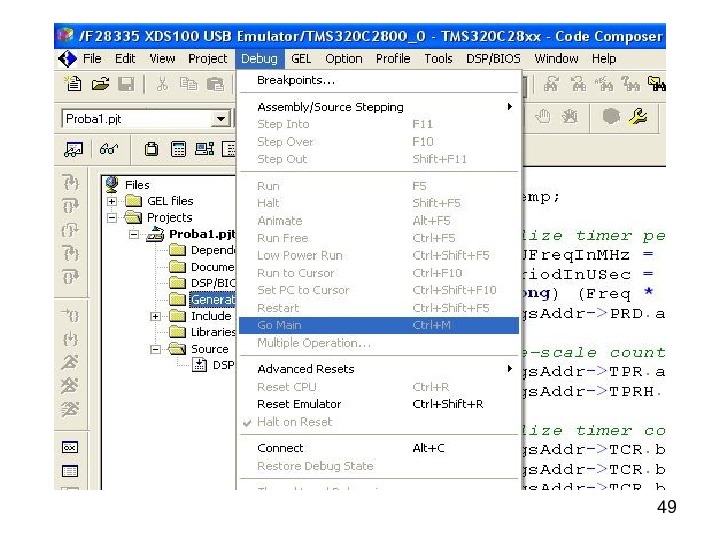Select Reset Emulator menu entry
Screen dimensions: 720x540
coord(379,404)
